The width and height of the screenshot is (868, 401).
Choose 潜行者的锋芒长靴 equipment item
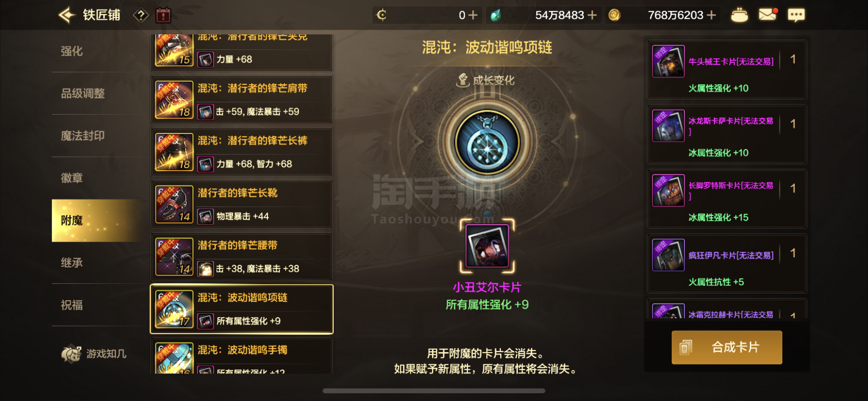(x=242, y=205)
